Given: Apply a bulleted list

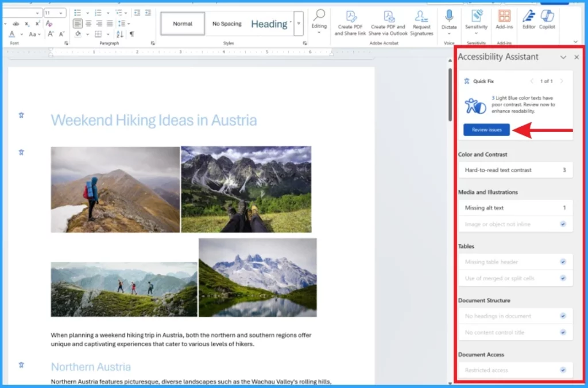Looking at the screenshot, I should click(78, 13).
